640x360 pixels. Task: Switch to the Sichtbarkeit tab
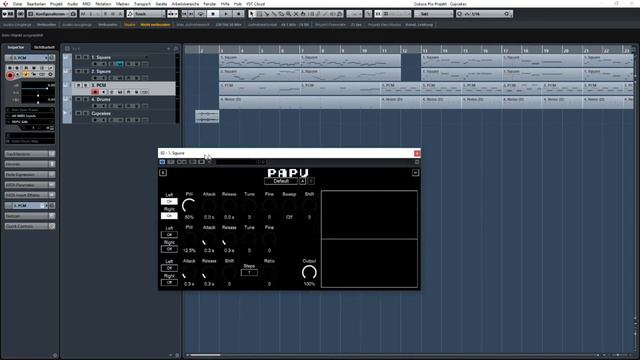[x=44, y=47]
